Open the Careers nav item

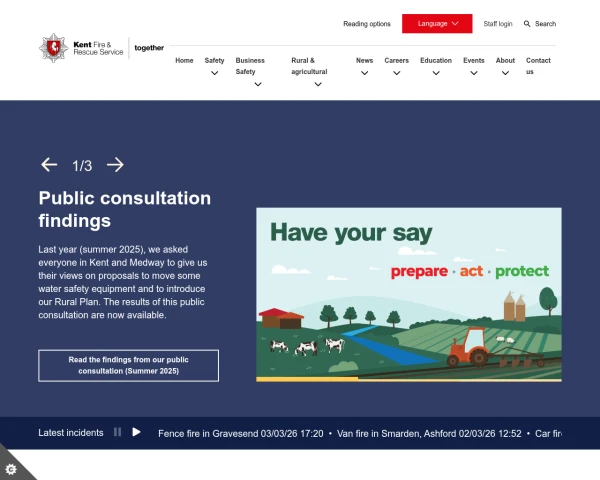coord(396,60)
